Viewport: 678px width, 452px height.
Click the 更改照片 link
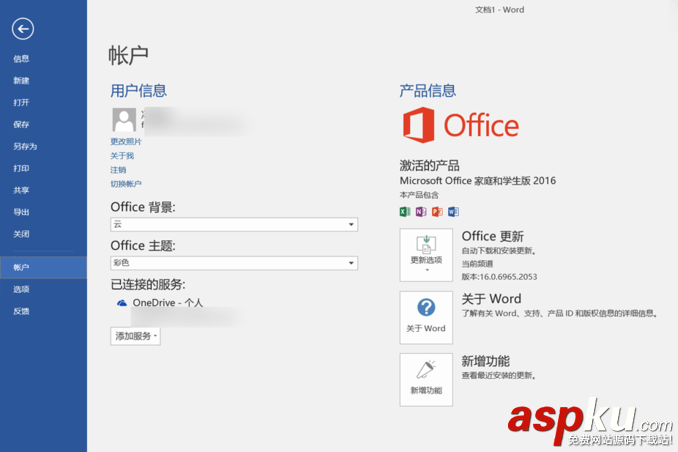[126, 141]
